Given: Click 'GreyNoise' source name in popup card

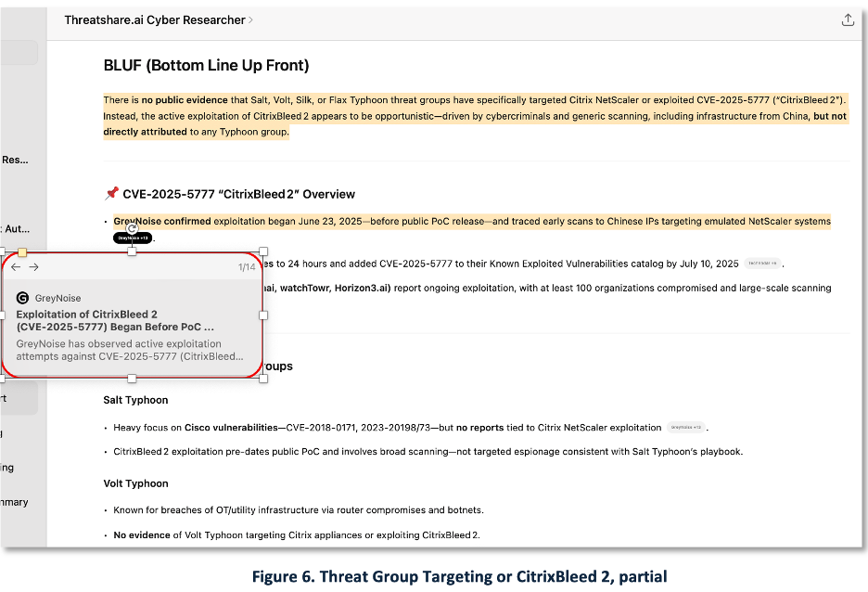Looking at the screenshot, I should pos(57,298).
